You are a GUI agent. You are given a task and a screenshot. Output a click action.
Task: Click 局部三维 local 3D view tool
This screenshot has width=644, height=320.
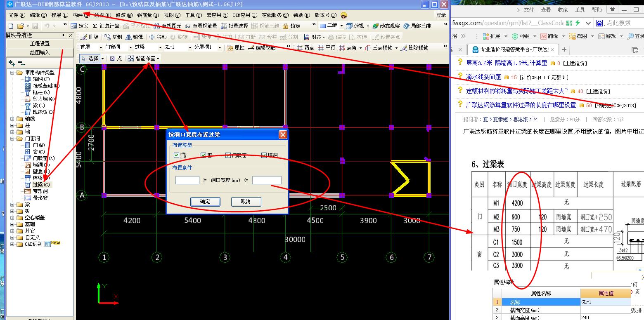coord(417,26)
